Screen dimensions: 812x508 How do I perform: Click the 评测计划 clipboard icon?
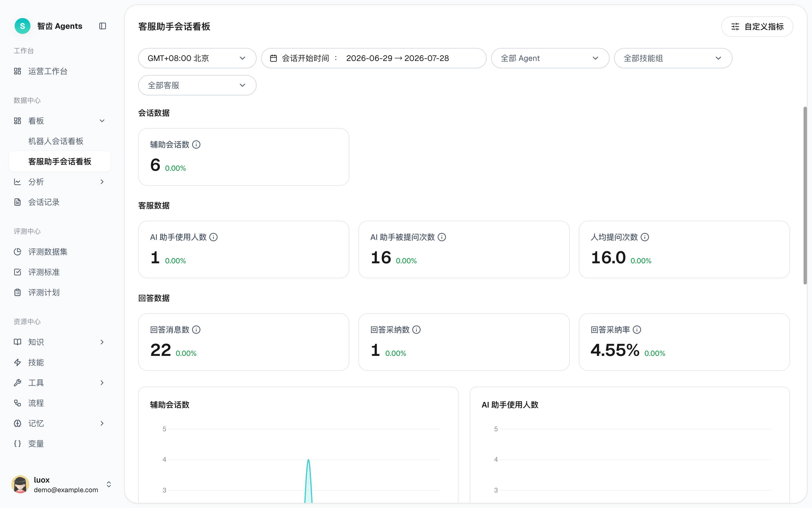click(x=17, y=292)
